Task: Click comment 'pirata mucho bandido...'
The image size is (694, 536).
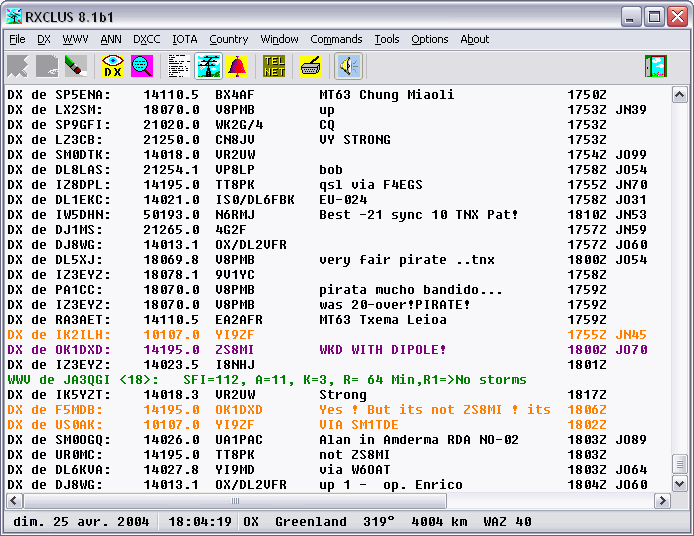Action: (x=411, y=290)
